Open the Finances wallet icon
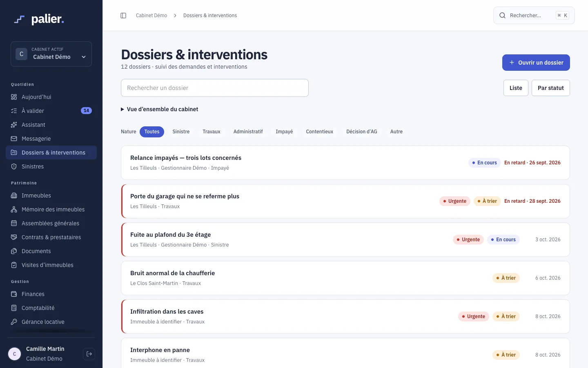This screenshot has width=588, height=368. (x=14, y=294)
